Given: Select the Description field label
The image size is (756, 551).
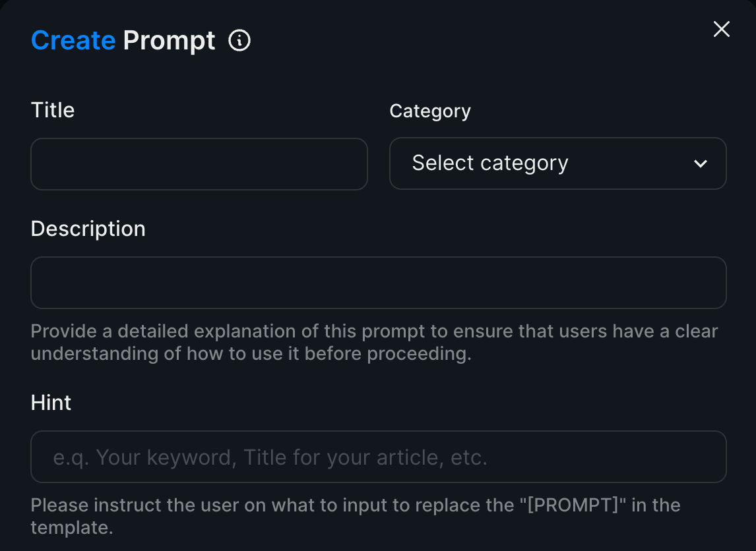Looking at the screenshot, I should (88, 229).
